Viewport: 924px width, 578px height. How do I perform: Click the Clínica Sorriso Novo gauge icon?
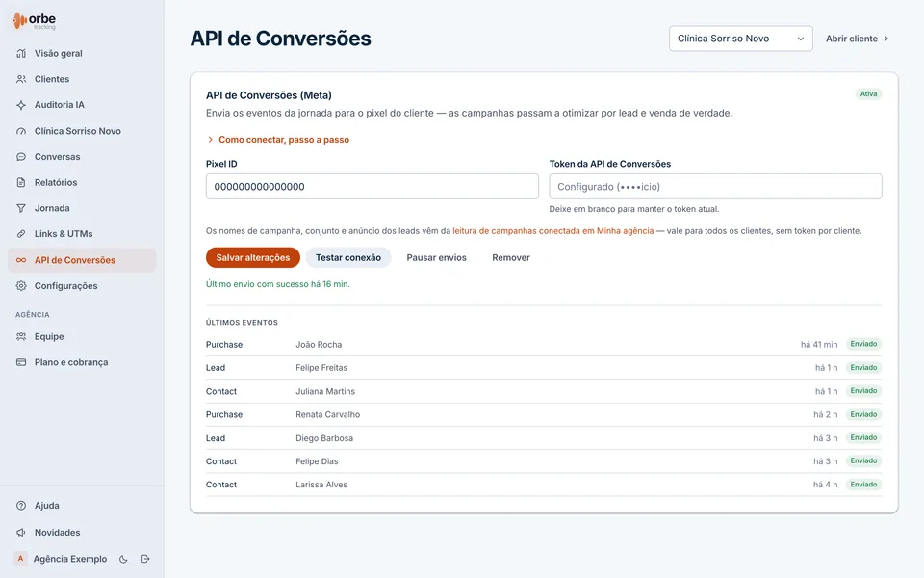click(x=21, y=131)
